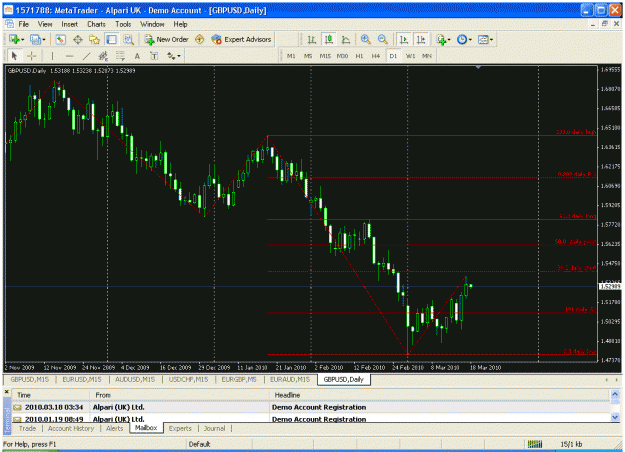
Task: Switch chart to H1 timeframe
Action: [359, 56]
